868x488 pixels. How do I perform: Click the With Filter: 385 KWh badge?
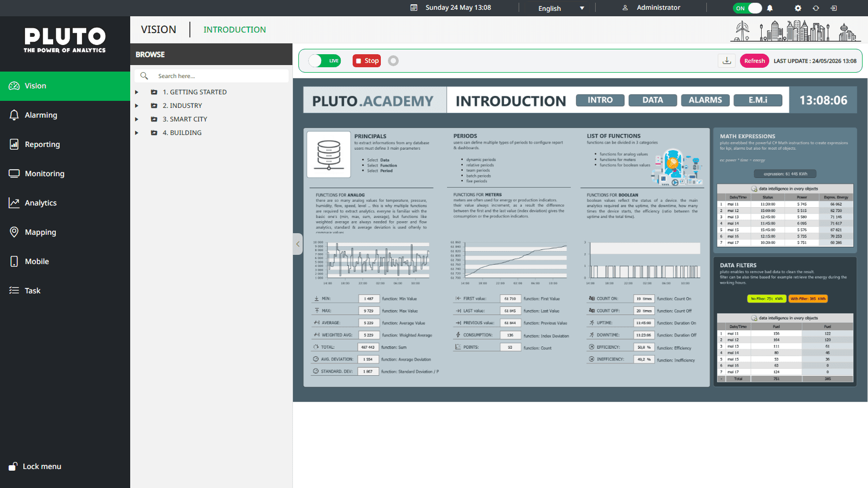(x=808, y=299)
